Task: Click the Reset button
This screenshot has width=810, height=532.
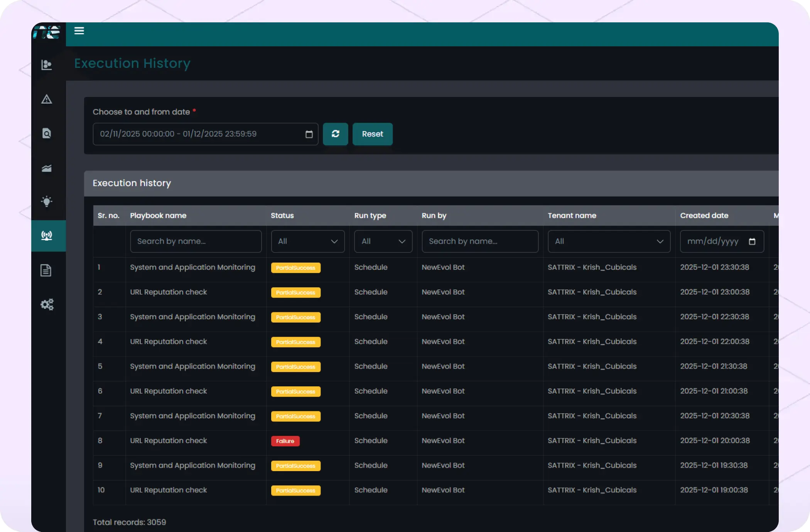Action: coord(372,134)
